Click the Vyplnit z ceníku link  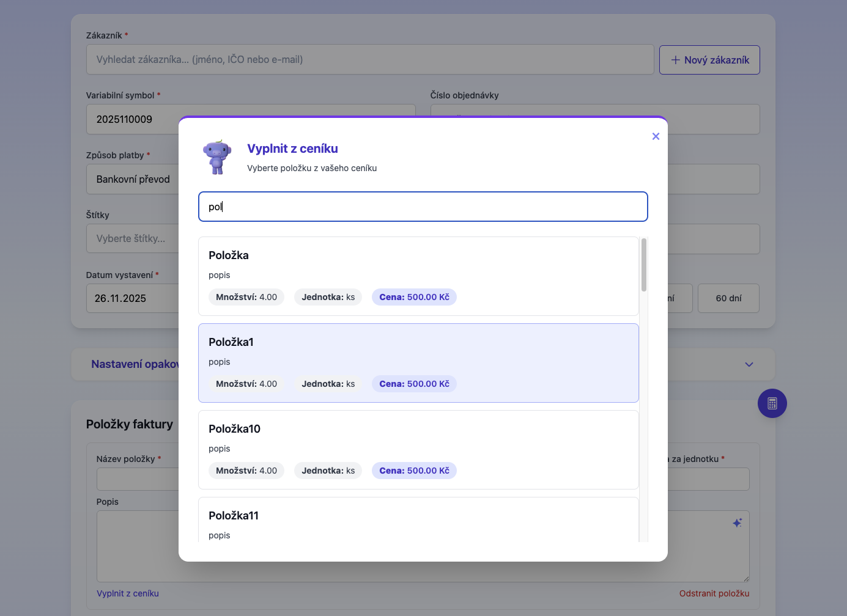click(127, 593)
